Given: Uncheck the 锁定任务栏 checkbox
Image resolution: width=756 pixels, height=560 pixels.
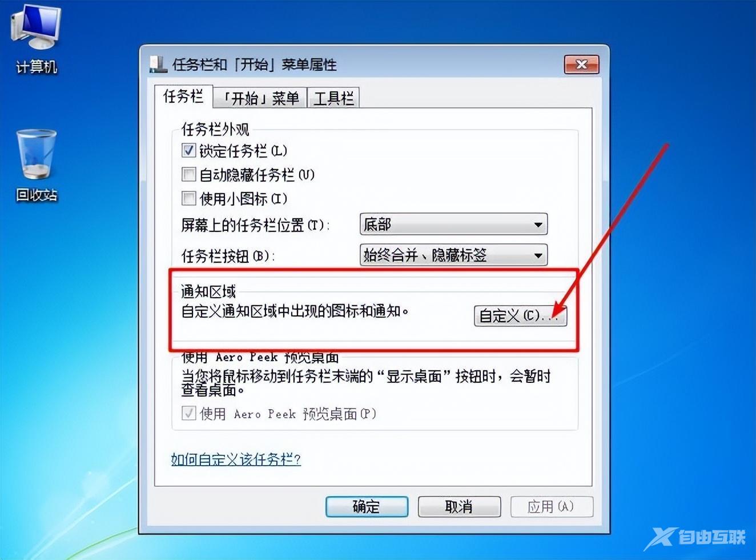Looking at the screenshot, I should pos(188,150).
